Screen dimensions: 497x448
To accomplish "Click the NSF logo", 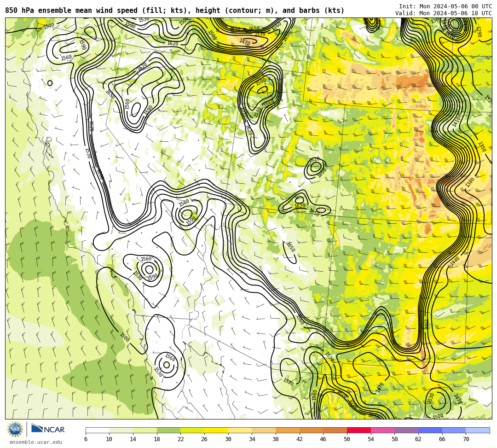I will [x=15, y=430].
